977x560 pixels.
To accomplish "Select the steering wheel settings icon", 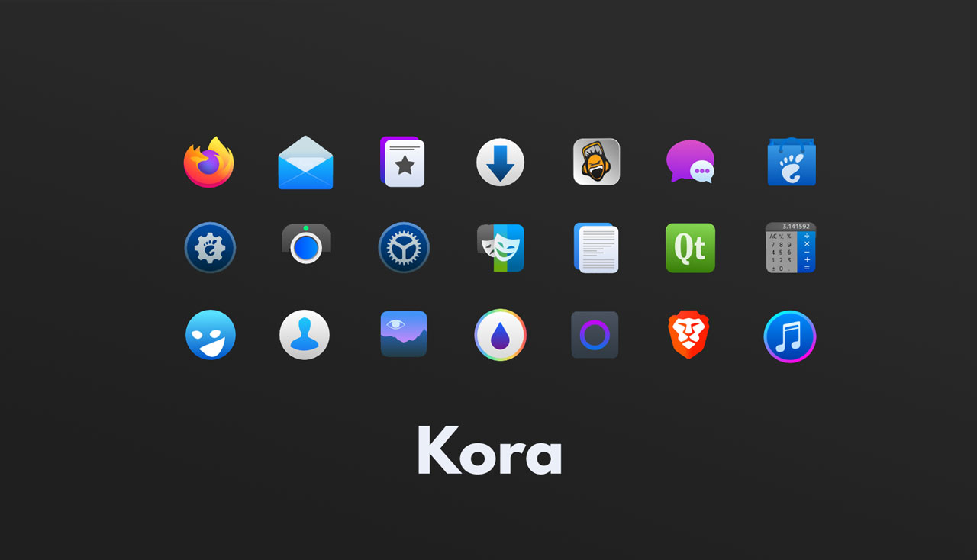I will [403, 248].
